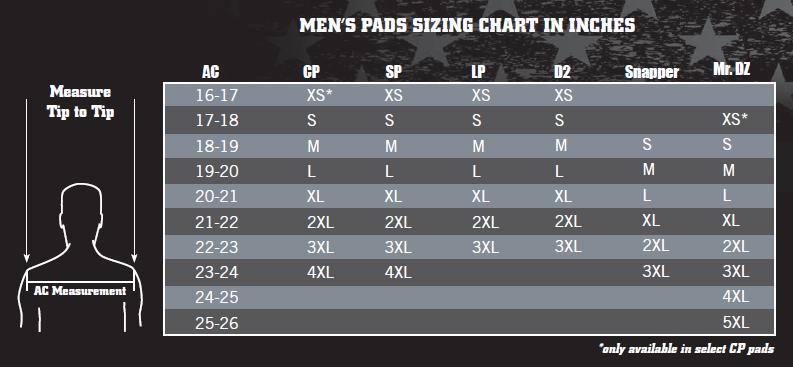The image size is (793, 367).
Task: Click the D2 column header
Action: point(562,72)
